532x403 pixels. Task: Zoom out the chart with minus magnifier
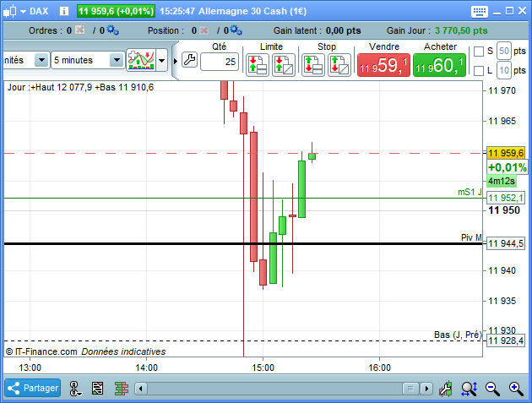point(492,389)
